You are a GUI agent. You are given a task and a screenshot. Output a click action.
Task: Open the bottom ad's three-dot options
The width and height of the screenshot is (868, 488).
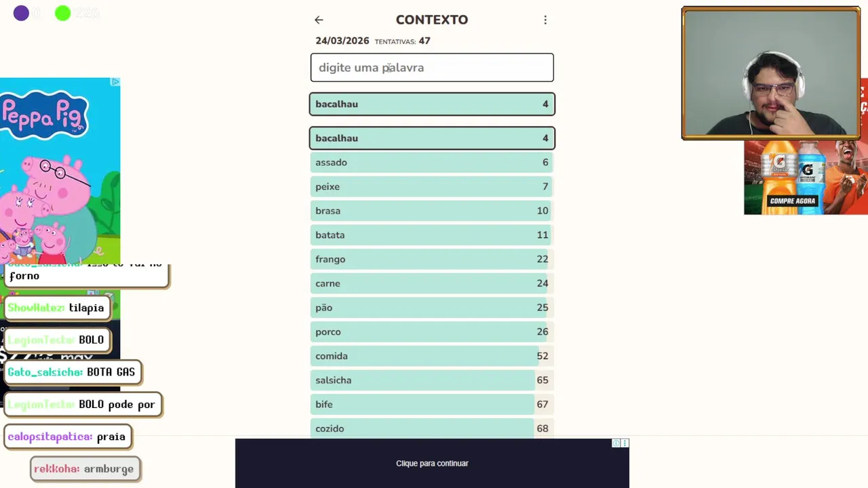click(625, 443)
